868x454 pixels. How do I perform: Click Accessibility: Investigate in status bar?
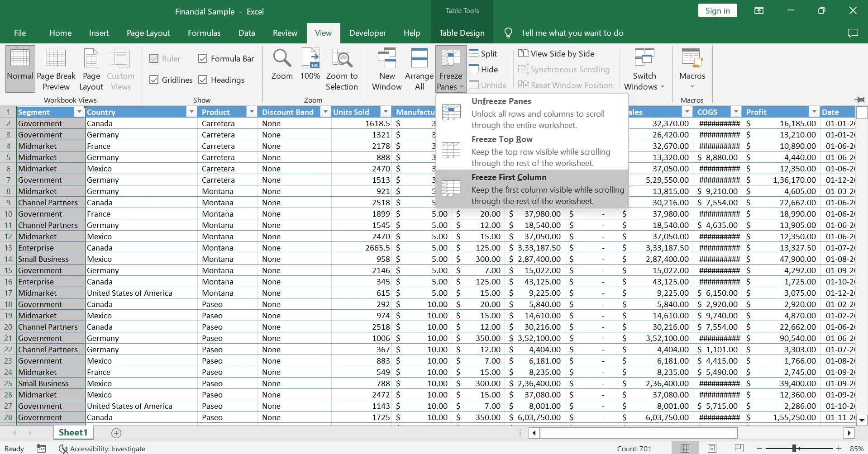coord(102,449)
